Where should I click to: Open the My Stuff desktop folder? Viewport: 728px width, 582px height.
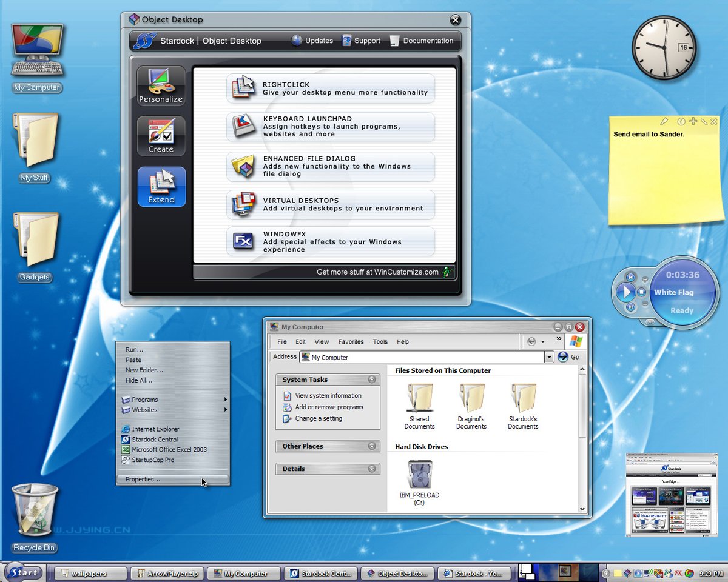tap(35, 147)
